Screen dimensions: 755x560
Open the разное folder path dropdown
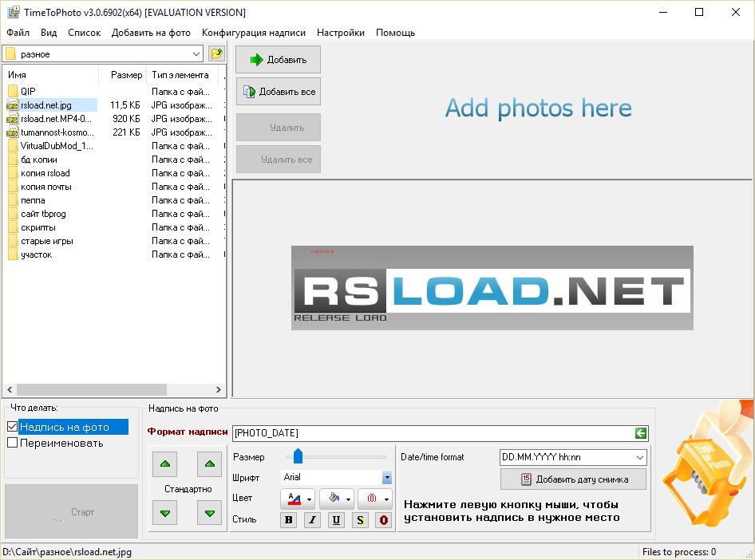(196, 54)
